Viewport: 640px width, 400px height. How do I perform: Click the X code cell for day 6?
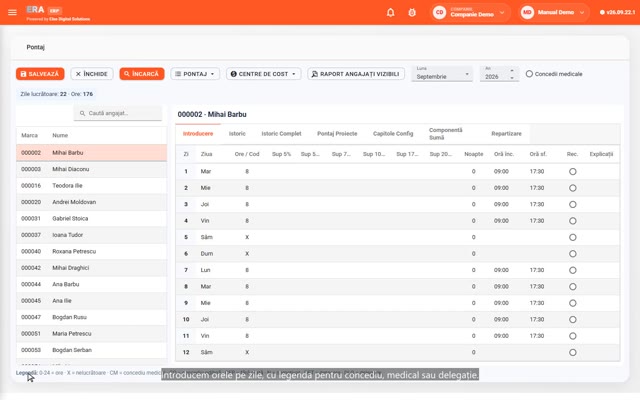(x=247, y=253)
